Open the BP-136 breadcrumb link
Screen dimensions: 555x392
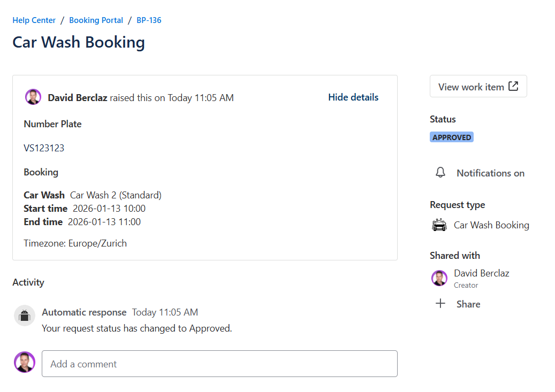coord(149,20)
